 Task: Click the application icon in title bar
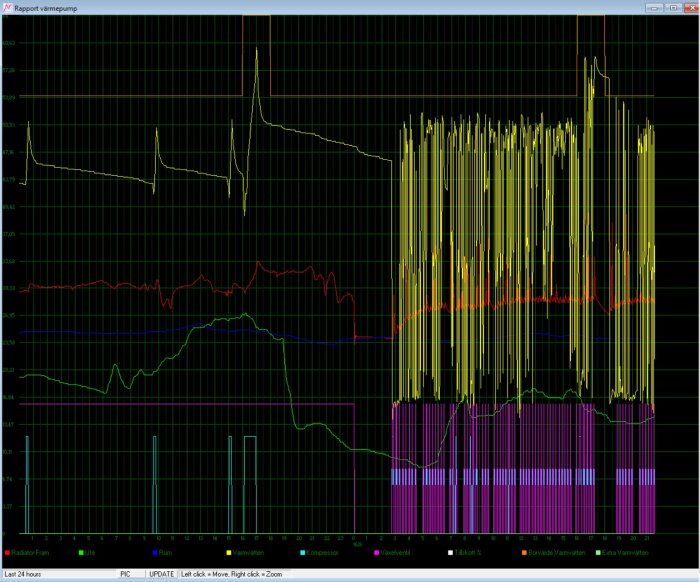click(8, 7)
